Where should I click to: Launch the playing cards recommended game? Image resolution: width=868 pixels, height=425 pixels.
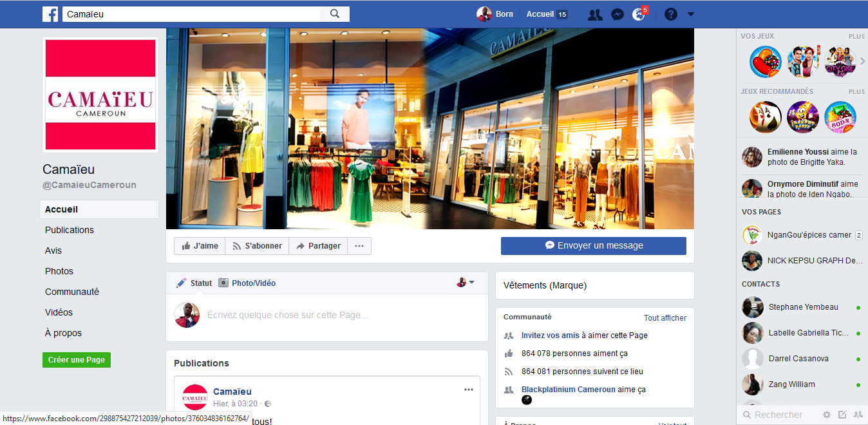(766, 117)
